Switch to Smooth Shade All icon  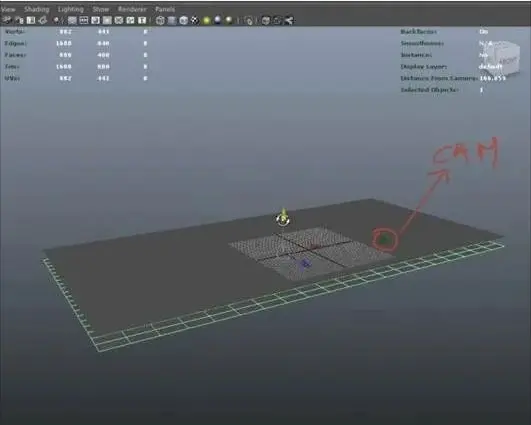pyautogui.click(x=172, y=21)
